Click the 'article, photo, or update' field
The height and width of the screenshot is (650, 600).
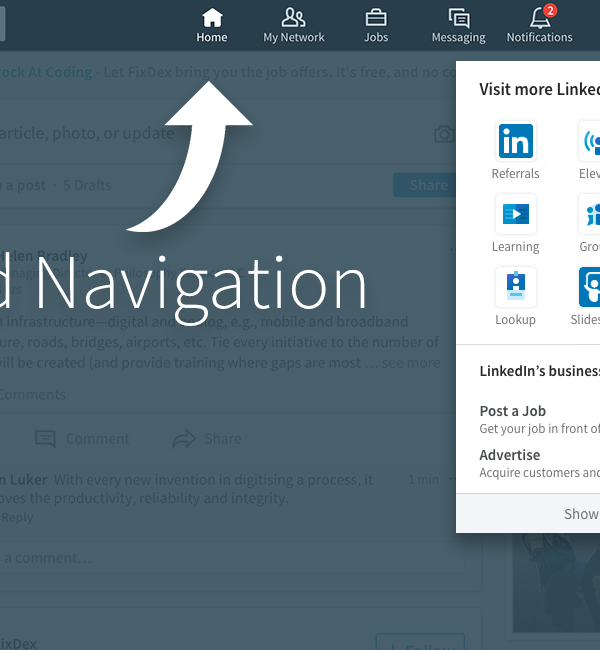tap(87, 133)
